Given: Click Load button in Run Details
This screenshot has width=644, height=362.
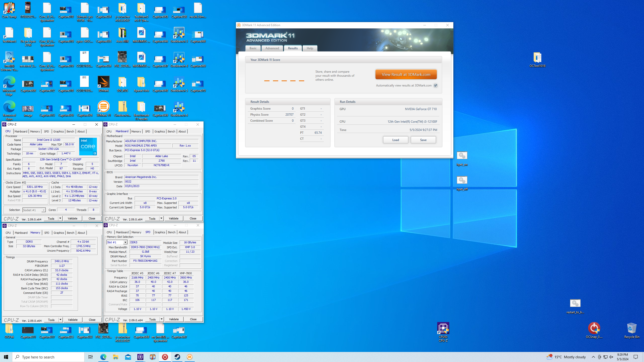Looking at the screenshot, I should pyautogui.click(x=395, y=140).
